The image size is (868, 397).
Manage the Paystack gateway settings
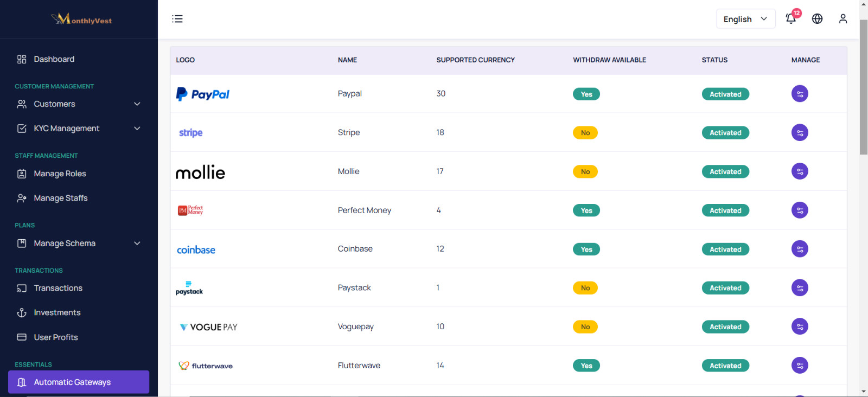coord(800,288)
